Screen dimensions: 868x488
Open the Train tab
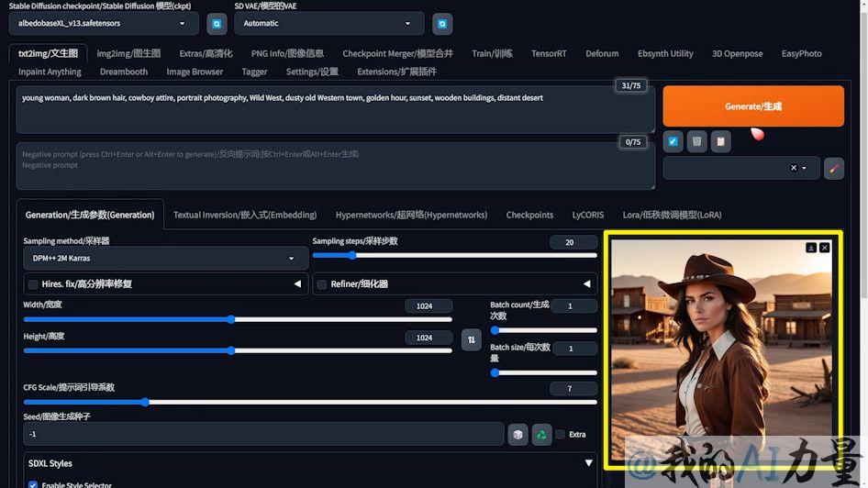click(x=492, y=54)
